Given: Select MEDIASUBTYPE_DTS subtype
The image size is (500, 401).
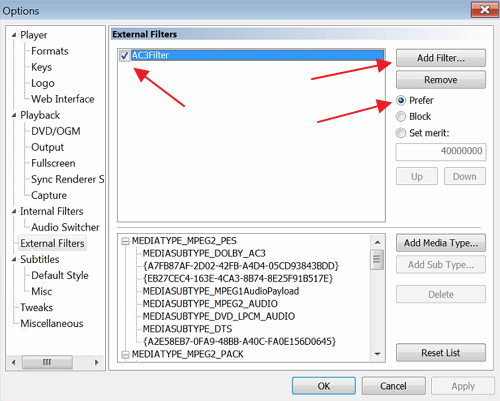Looking at the screenshot, I should (x=187, y=329).
